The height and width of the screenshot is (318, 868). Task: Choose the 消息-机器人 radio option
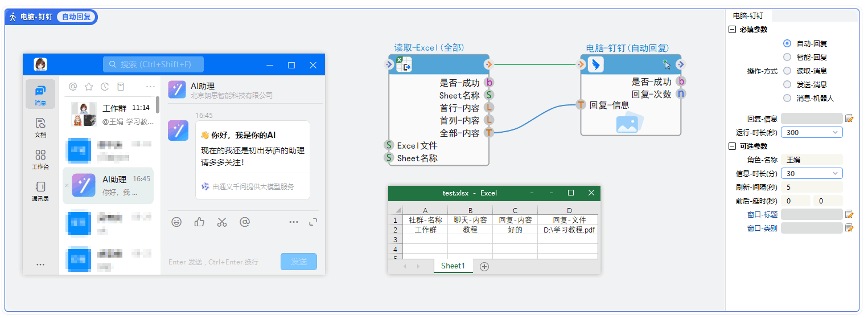pyautogui.click(x=787, y=98)
